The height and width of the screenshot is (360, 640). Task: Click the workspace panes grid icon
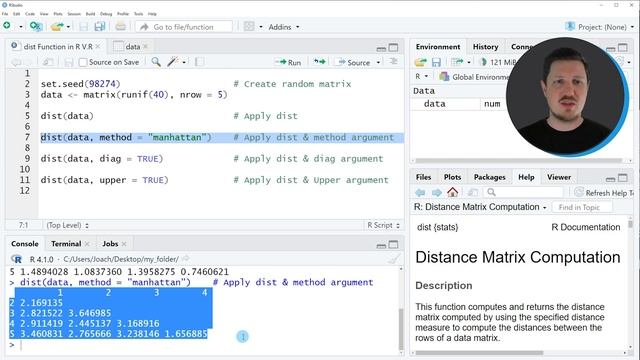(x=249, y=27)
